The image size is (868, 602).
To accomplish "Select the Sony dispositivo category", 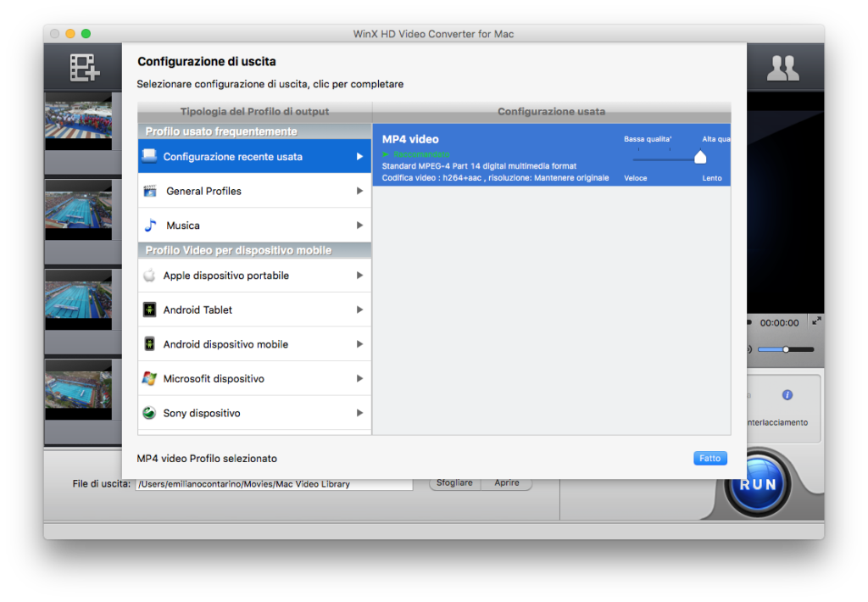I will click(x=254, y=413).
